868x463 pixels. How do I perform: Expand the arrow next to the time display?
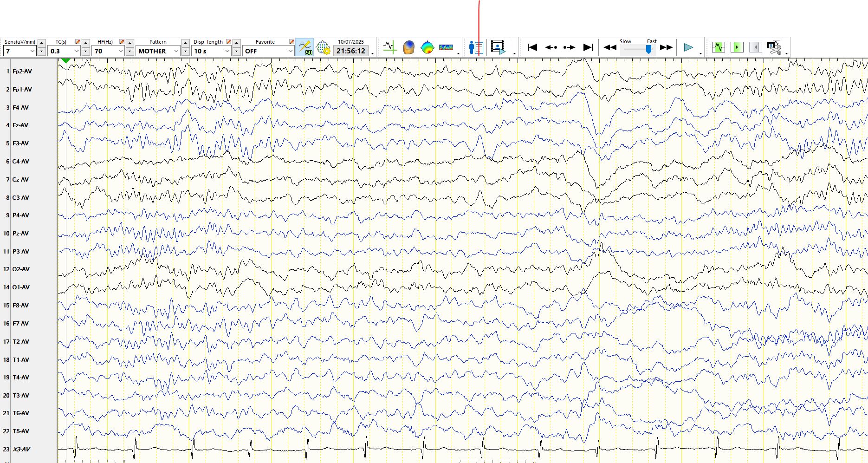pyautogui.click(x=372, y=53)
